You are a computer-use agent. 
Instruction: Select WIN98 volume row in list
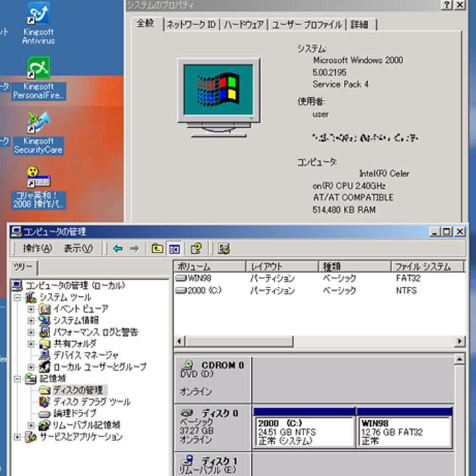[x=319, y=278]
